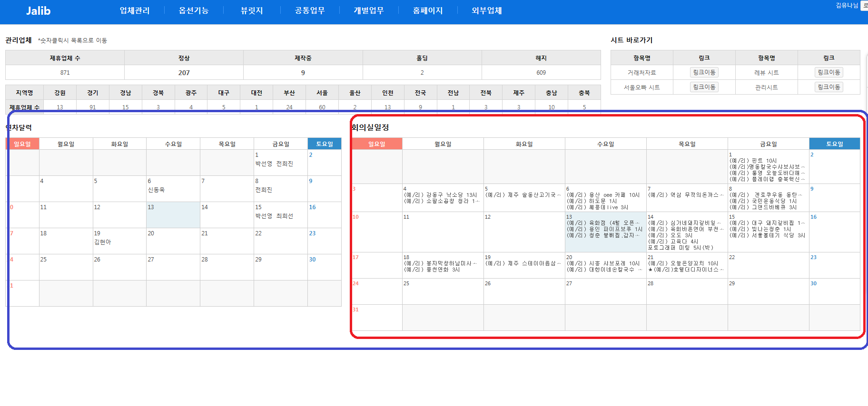Open 서울오빠 시트 via its 링크이동 button
Screen dimensions: 868x406
click(704, 87)
